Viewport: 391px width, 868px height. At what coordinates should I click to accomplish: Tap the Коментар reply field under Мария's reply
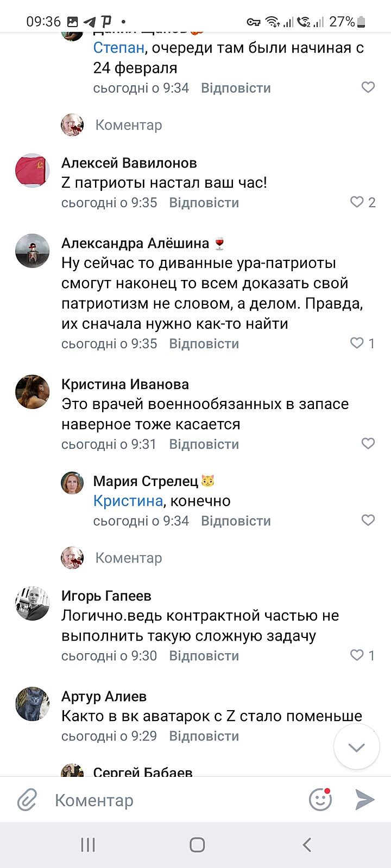pos(129,558)
